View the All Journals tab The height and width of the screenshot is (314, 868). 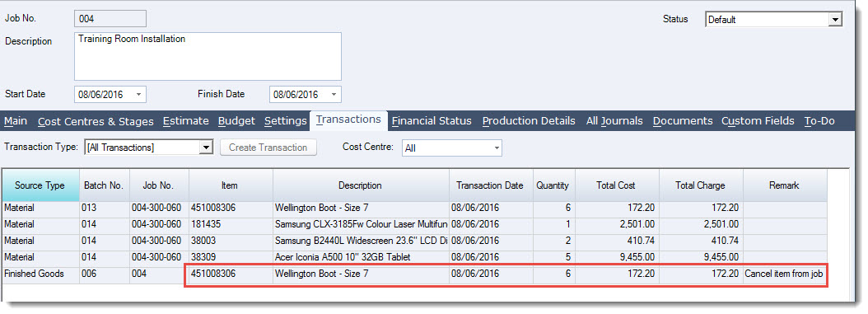(x=614, y=120)
